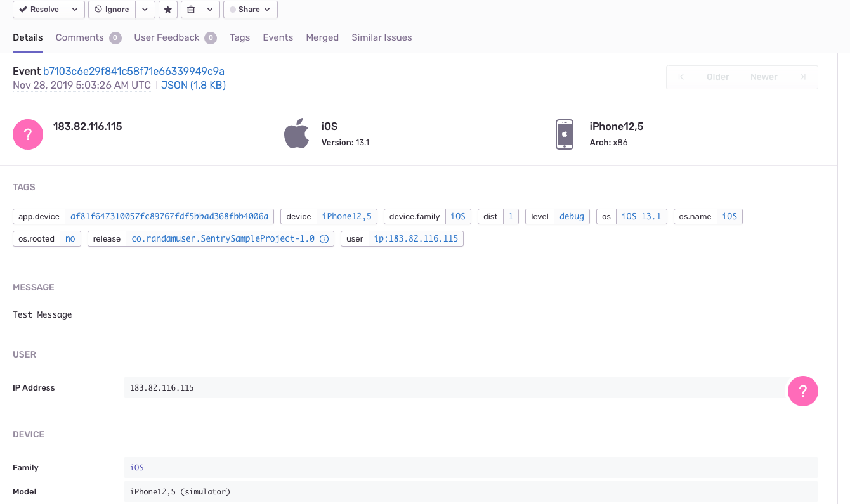
Task: Open the debug level tag link
Action: 572,216
